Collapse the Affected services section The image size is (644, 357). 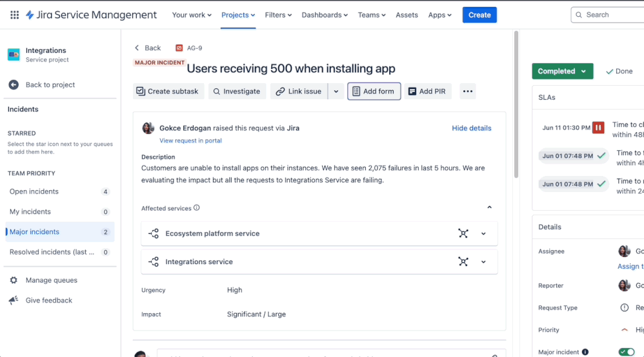click(489, 207)
